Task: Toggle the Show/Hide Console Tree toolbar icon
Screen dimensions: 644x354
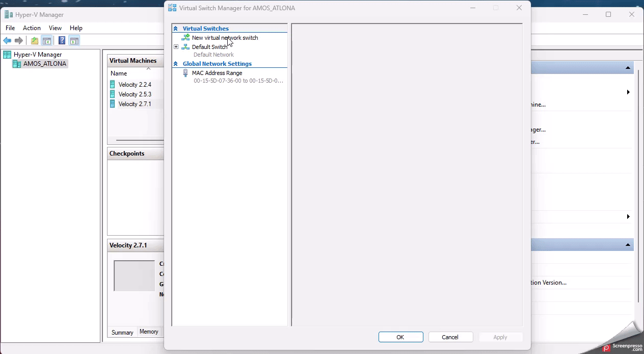Action: (46, 41)
